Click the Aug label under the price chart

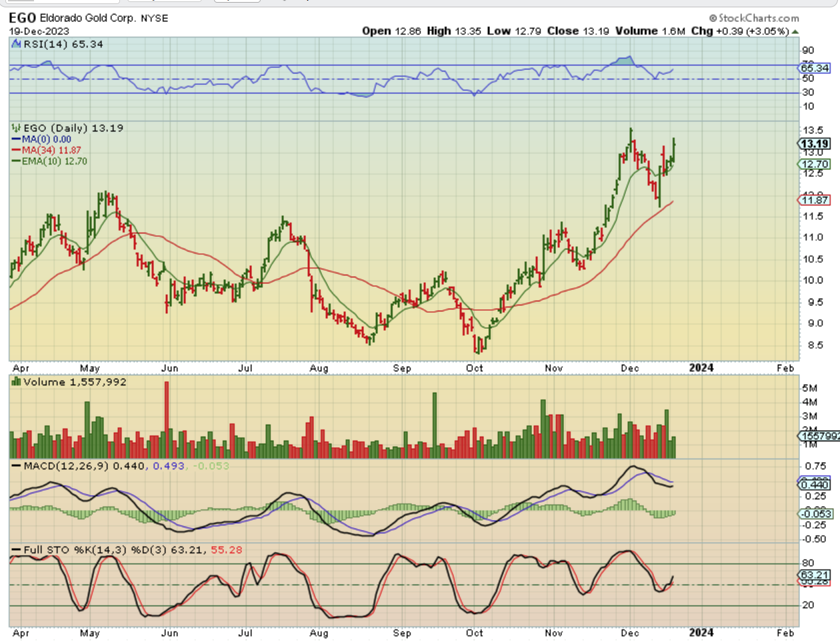click(319, 368)
